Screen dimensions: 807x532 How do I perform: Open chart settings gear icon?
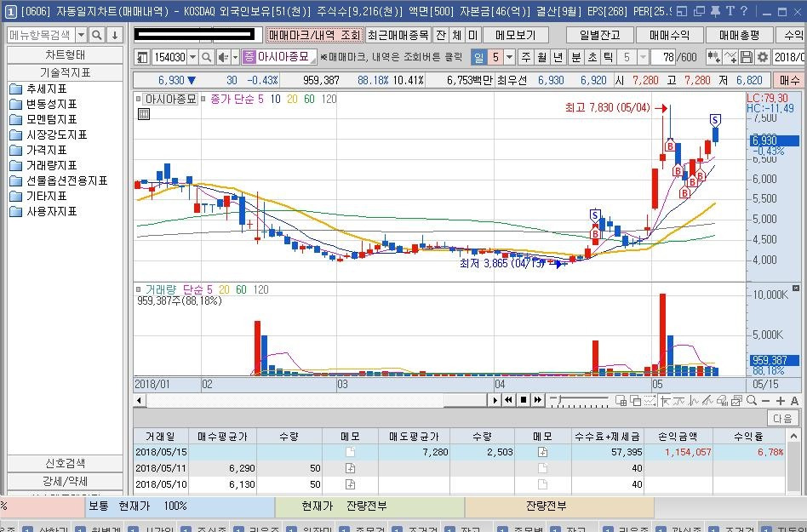tap(763, 57)
